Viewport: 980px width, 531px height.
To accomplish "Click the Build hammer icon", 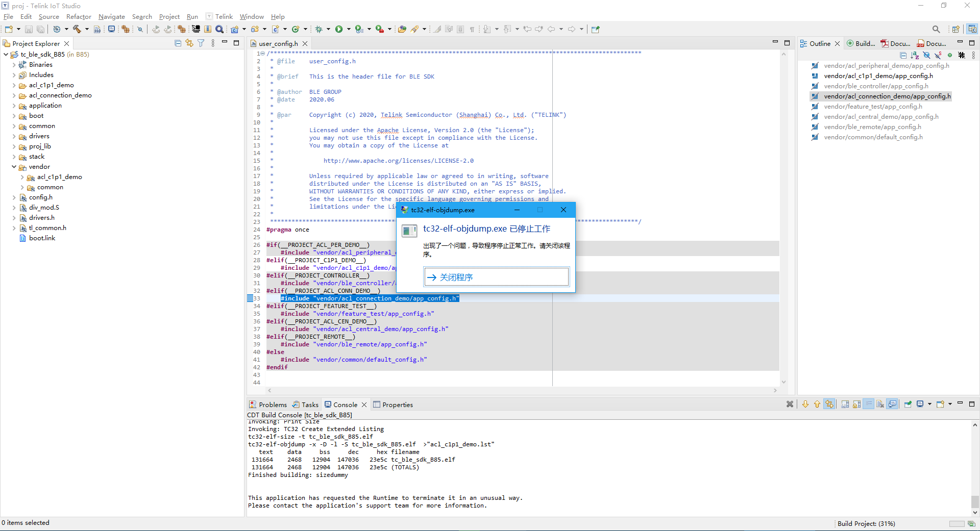I will pyautogui.click(x=77, y=29).
